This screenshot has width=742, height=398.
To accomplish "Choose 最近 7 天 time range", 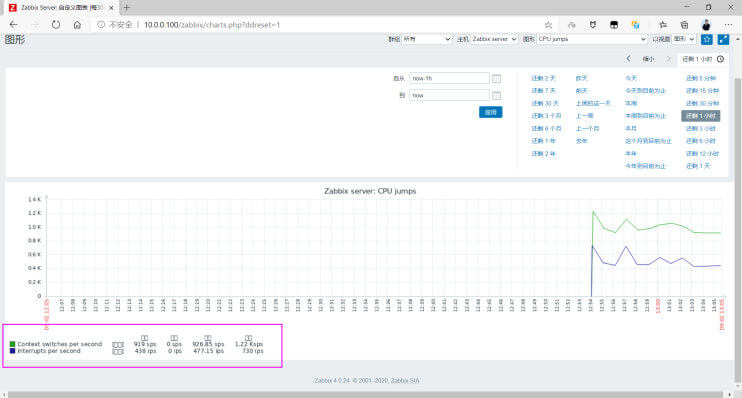I will pos(543,90).
